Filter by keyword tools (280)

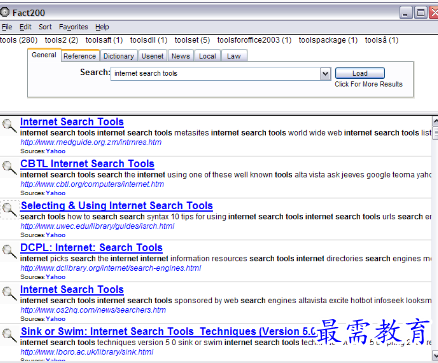click(18, 40)
